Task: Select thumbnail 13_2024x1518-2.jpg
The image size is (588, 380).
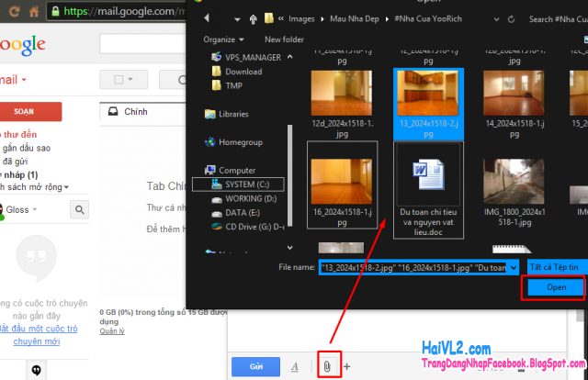Action: (428, 105)
